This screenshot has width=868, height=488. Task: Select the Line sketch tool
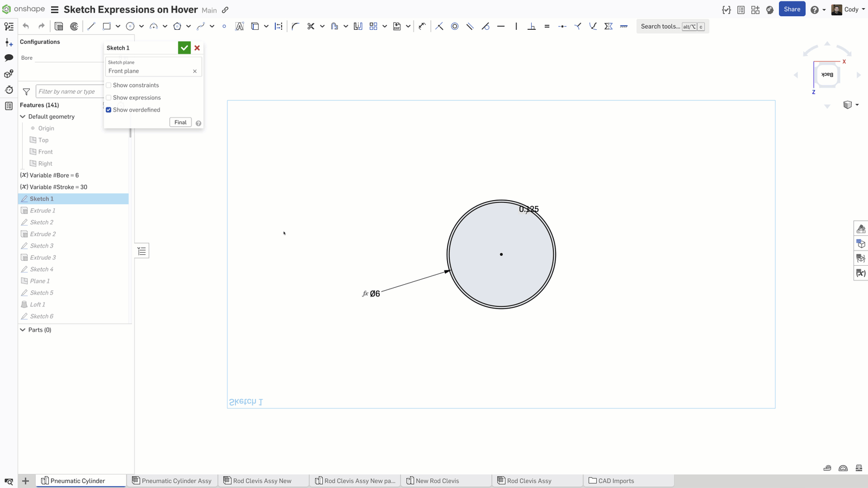pyautogui.click(x=91, y=26)
